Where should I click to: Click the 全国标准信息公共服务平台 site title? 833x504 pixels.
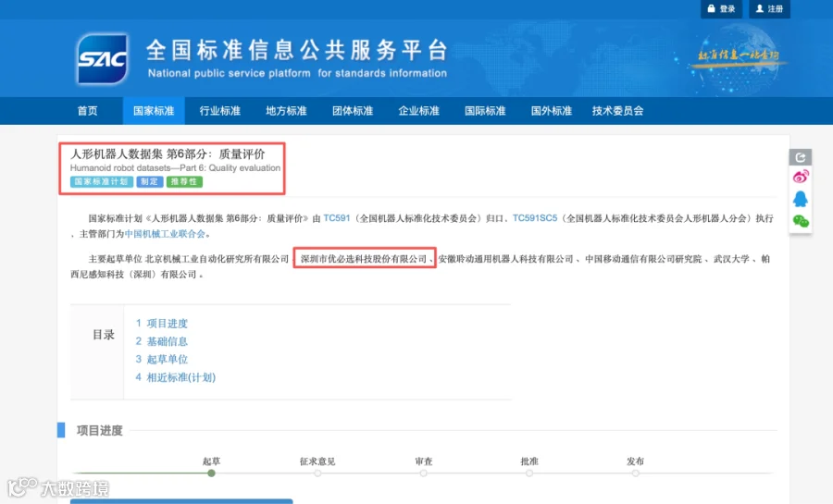(297, 50)
